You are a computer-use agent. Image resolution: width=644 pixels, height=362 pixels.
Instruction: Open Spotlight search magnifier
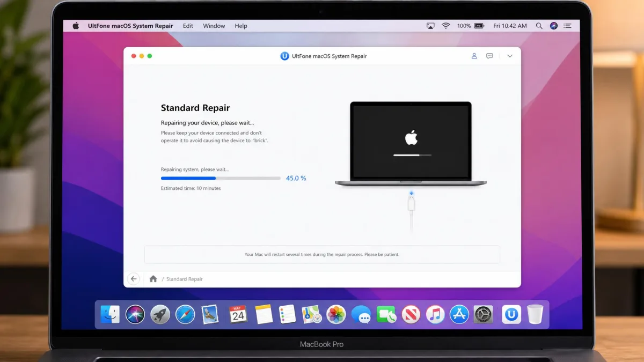[539, 26]
